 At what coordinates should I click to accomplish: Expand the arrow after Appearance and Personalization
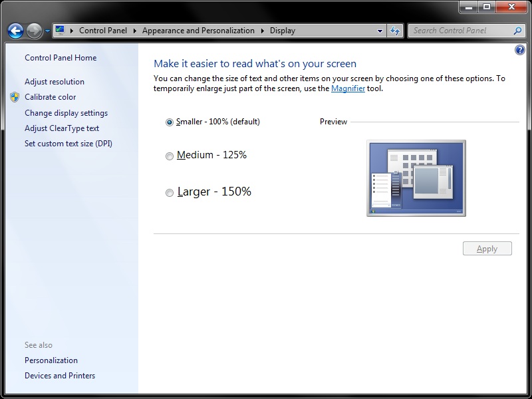pyautogui.click(x=262, y=31)
